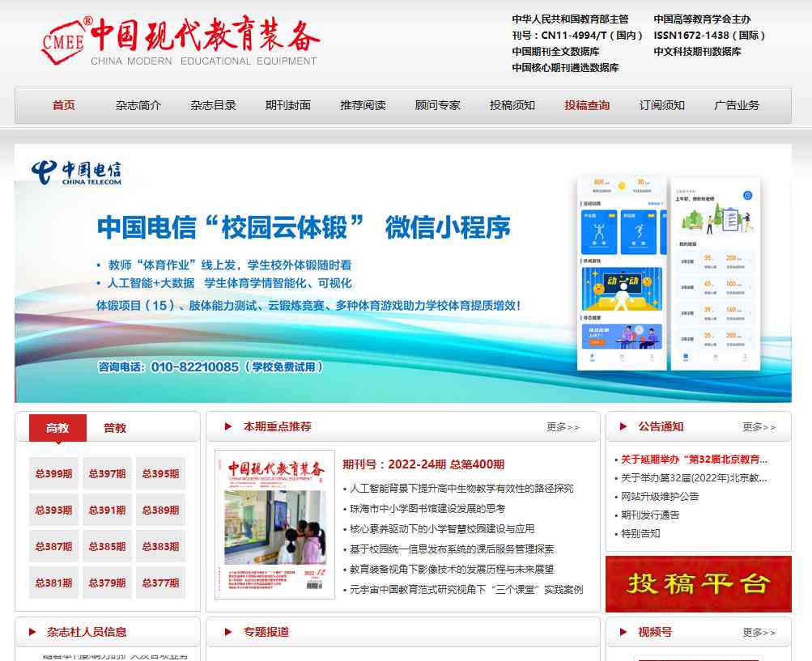
Task: Click 期刊号：2022-24期 总第400期 heading
Action: coord(423,464)
